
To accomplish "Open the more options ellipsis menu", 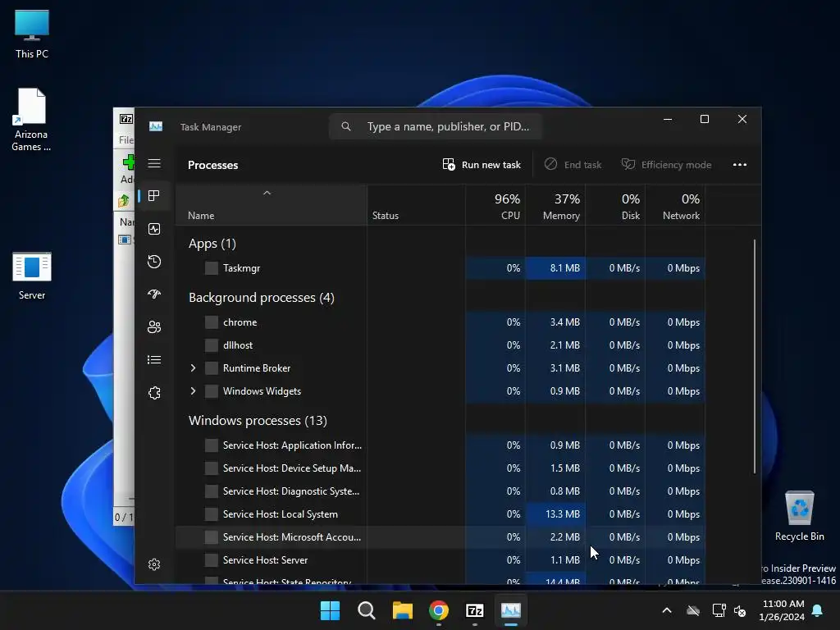I will click(740, 164).
